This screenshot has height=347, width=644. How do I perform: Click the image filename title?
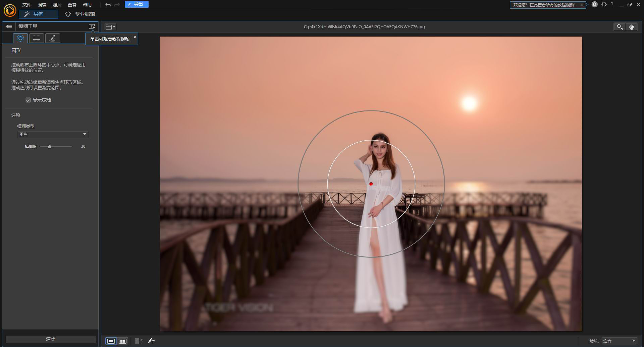click(x=364, y=27)
